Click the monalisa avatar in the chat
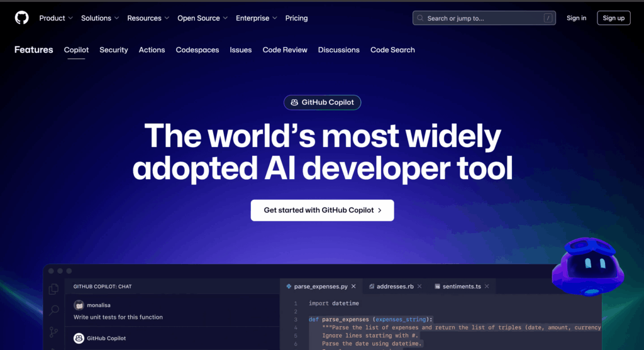Image resolution: width=644 pixels, height=350 pixels. pos(79,305)
